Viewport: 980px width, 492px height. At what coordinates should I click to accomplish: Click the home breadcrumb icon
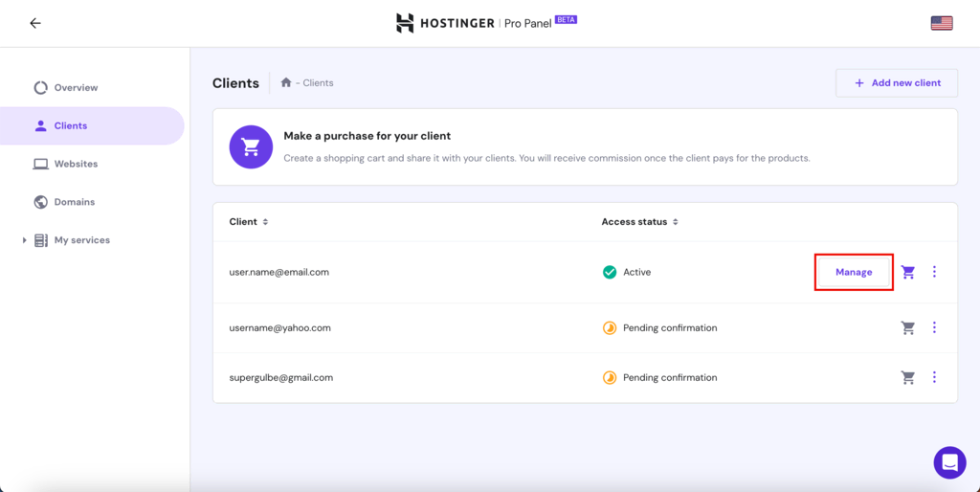coord(285,83)
